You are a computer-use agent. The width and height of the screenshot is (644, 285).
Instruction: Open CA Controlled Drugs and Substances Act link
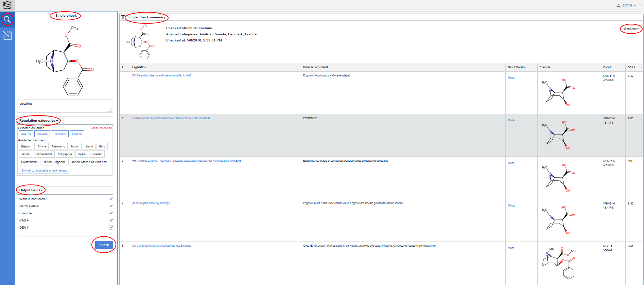(x=162, y=246)
